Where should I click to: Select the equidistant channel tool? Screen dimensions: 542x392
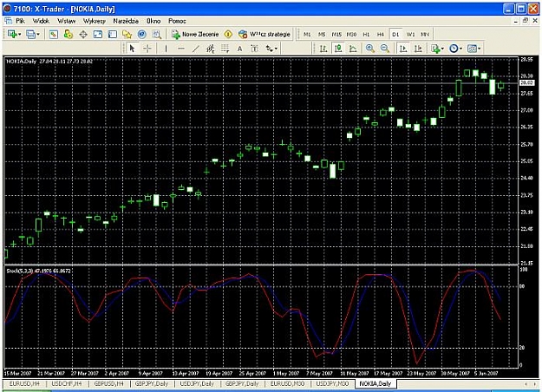tap(210, 49)
